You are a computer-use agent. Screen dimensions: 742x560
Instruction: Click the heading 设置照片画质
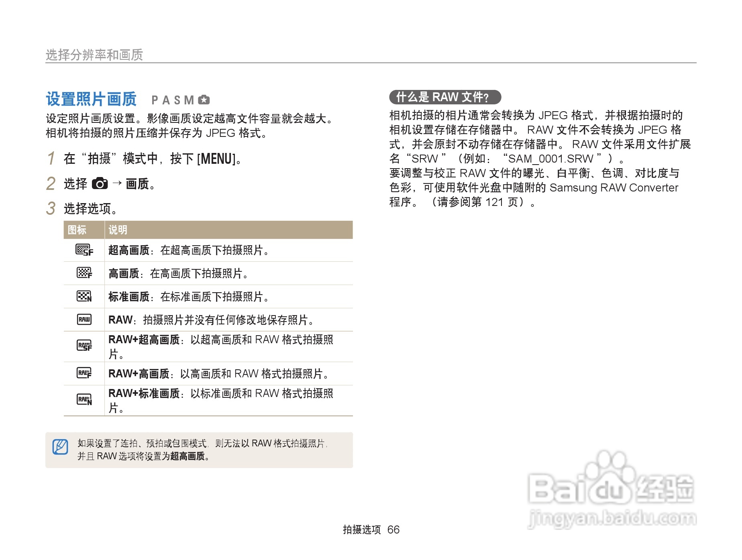[x=91, y=99]
